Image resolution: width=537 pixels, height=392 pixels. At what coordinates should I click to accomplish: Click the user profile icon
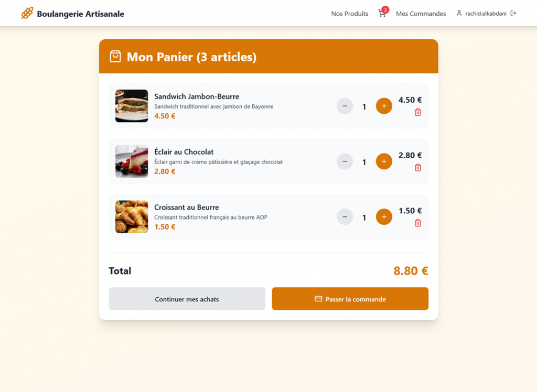click(x=459, y=13)
